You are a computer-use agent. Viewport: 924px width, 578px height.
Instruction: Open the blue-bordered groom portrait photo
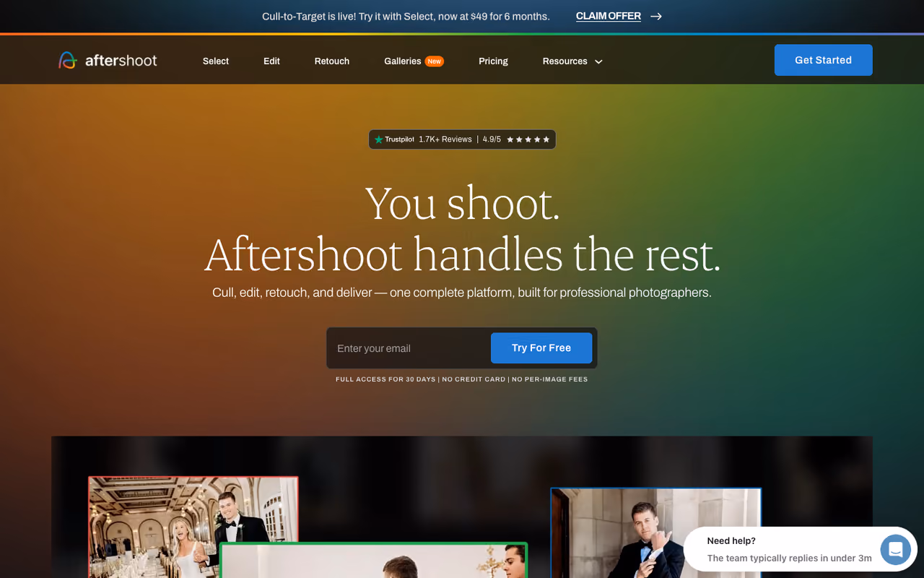click(655, 532)
